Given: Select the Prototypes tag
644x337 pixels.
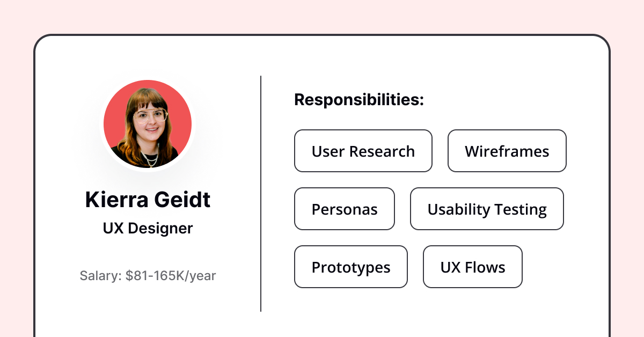Looking at the screenshot, I should point(351,267).
